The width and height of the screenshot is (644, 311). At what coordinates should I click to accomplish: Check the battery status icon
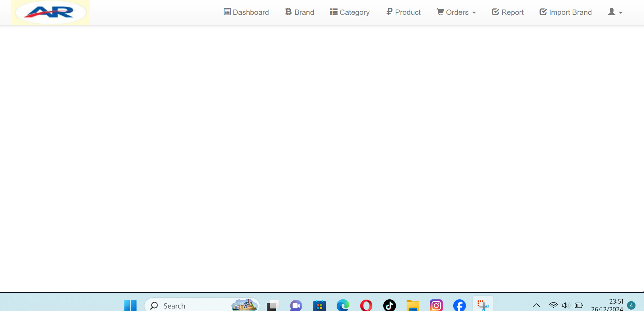pyautogui.click(x=579, y=305)
